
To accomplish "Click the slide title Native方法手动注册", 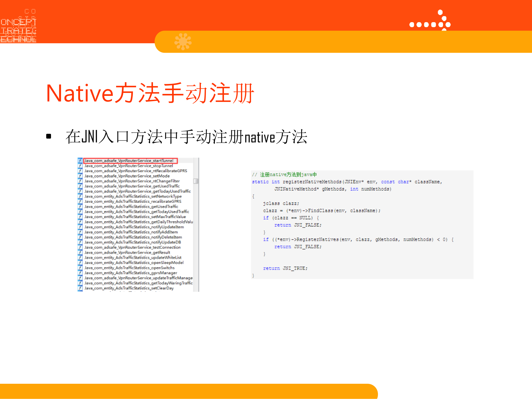I will [x=151, y=94].
